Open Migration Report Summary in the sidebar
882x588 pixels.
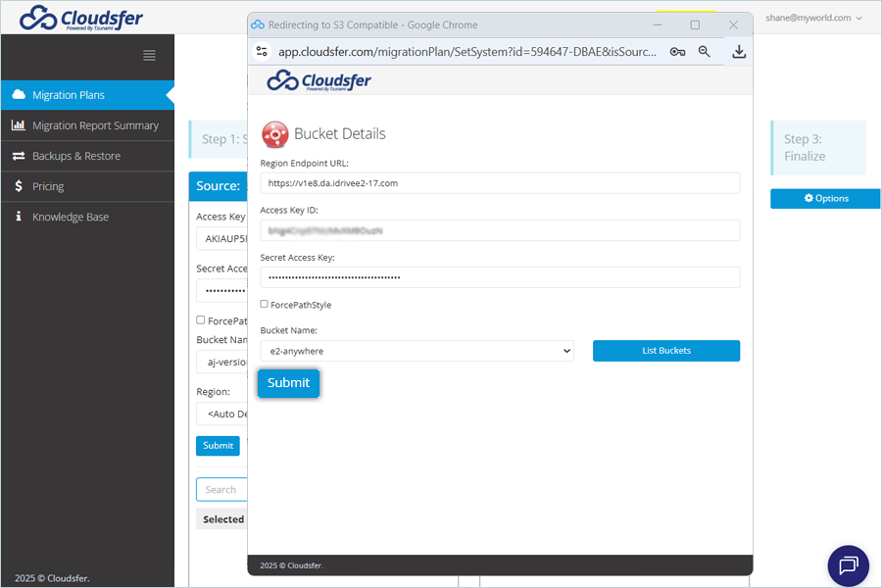pyautogui.click(x=87, y=125)
